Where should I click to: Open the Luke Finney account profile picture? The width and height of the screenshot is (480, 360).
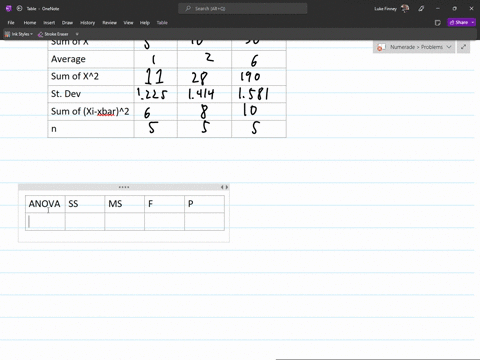click(x=405, y=9)
